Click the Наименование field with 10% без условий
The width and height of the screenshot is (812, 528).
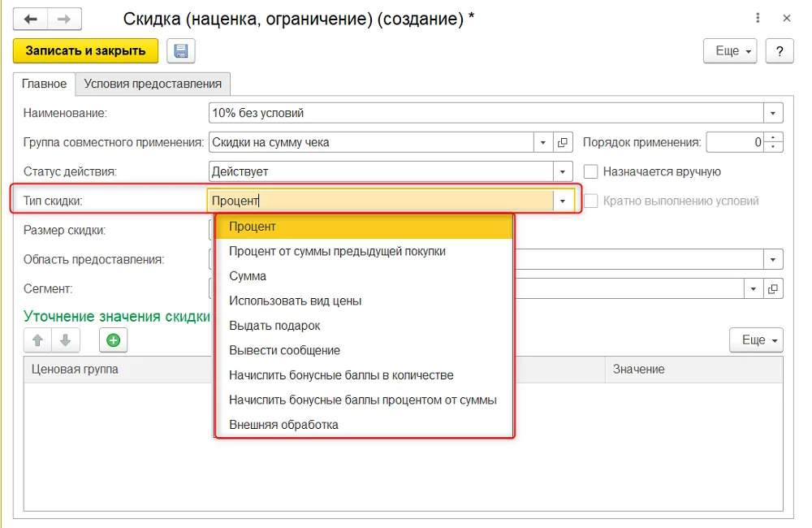pyautogui.click(x=486, y=113)
